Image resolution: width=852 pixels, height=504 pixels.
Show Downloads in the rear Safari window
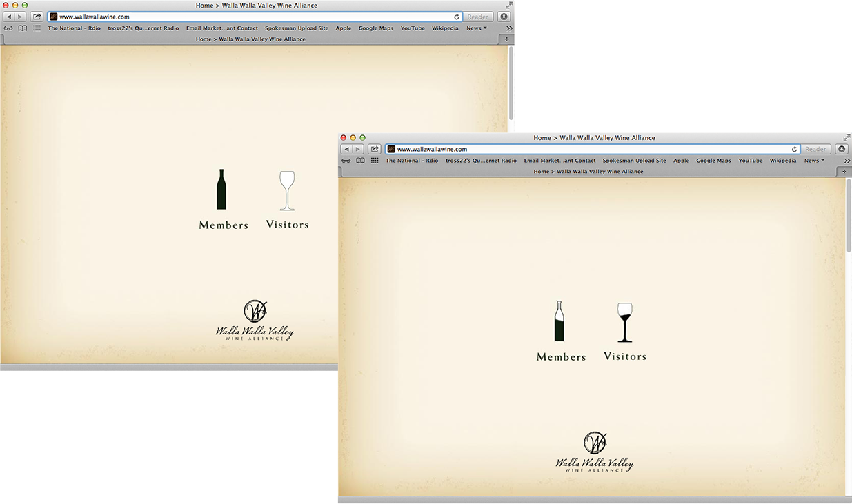[x=504, y=17]
